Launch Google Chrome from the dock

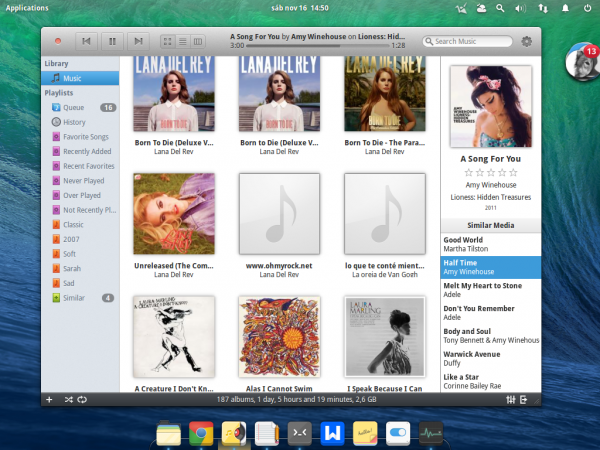[x=201, y=434]
